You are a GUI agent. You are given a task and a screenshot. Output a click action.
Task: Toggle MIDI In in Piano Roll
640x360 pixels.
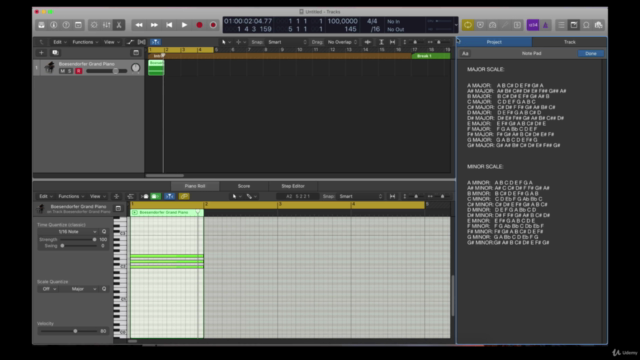point(144,196)
